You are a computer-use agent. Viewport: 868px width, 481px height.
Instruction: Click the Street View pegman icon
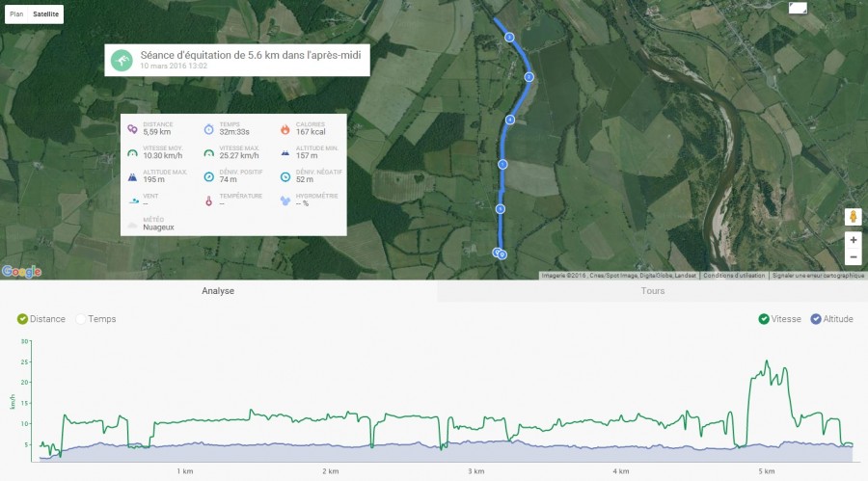(853, 217)
